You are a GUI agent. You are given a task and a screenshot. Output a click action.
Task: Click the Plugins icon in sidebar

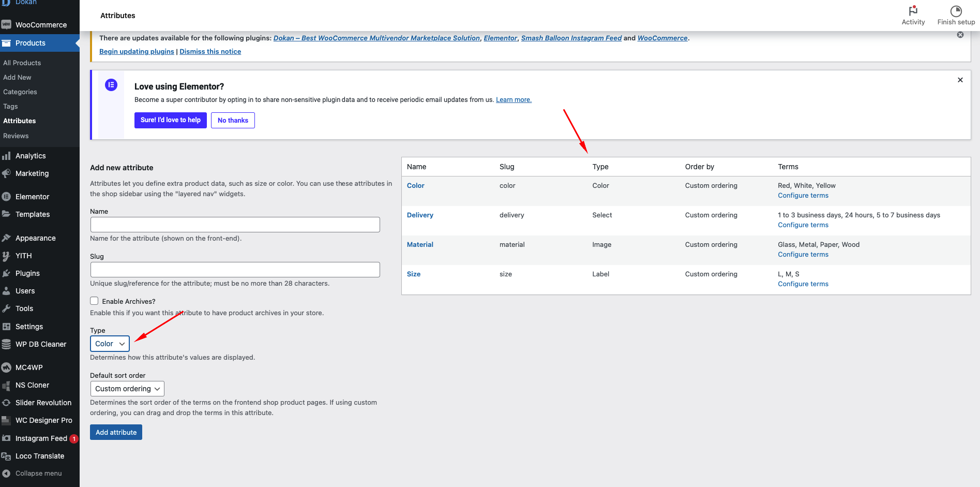point(6,273)
